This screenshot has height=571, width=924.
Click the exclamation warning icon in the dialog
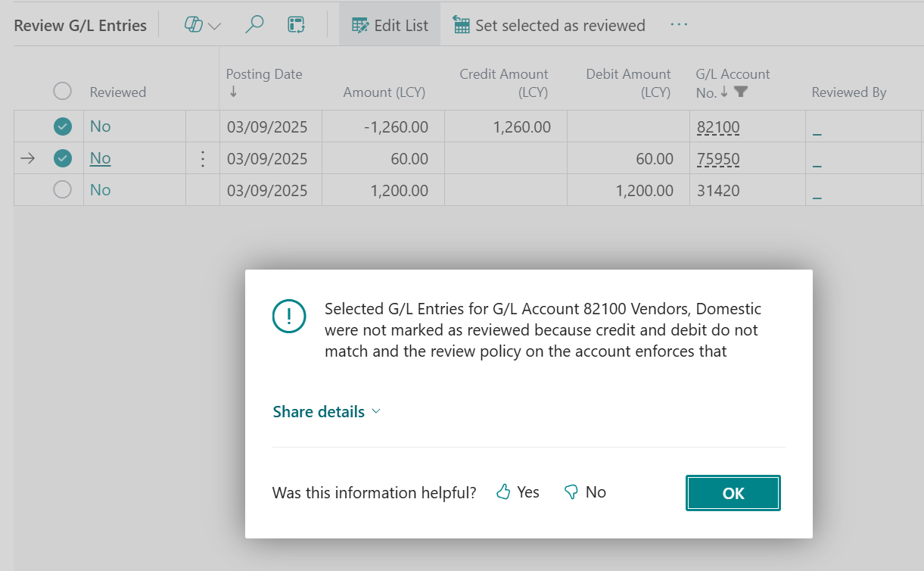point(288,316)
